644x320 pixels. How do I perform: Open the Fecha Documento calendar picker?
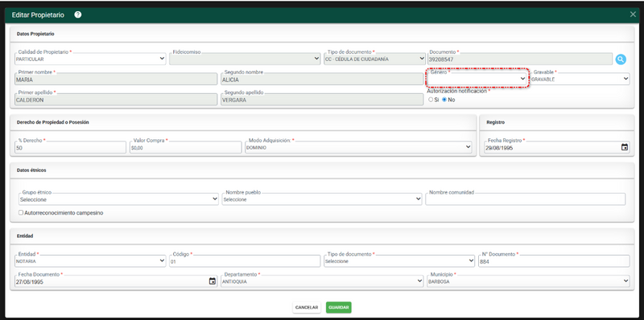pos(212,281)
